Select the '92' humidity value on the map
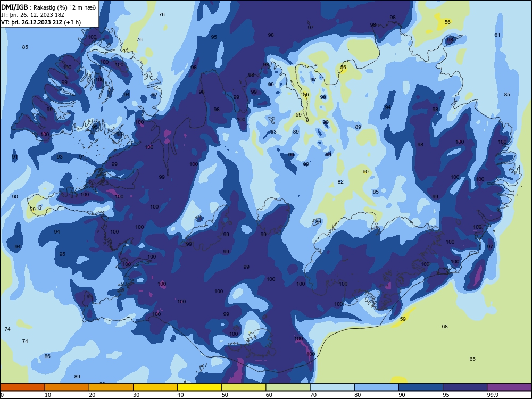Screen dimensions: 532x399 click(x=154, y=95)
